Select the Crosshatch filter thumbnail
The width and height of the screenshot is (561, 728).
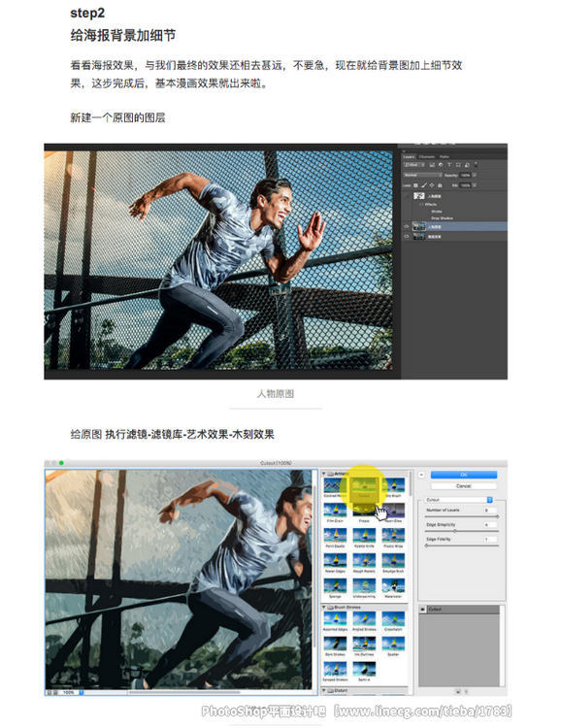point(393,618)
